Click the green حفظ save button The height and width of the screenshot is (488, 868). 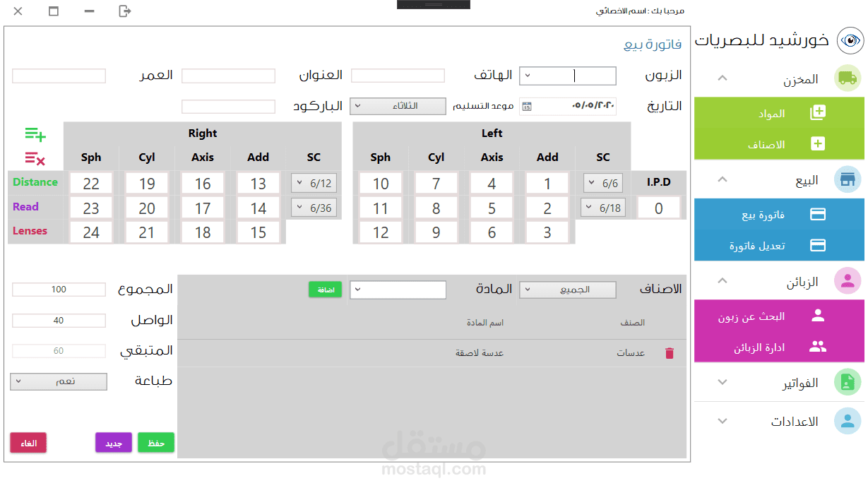(156, 443)
